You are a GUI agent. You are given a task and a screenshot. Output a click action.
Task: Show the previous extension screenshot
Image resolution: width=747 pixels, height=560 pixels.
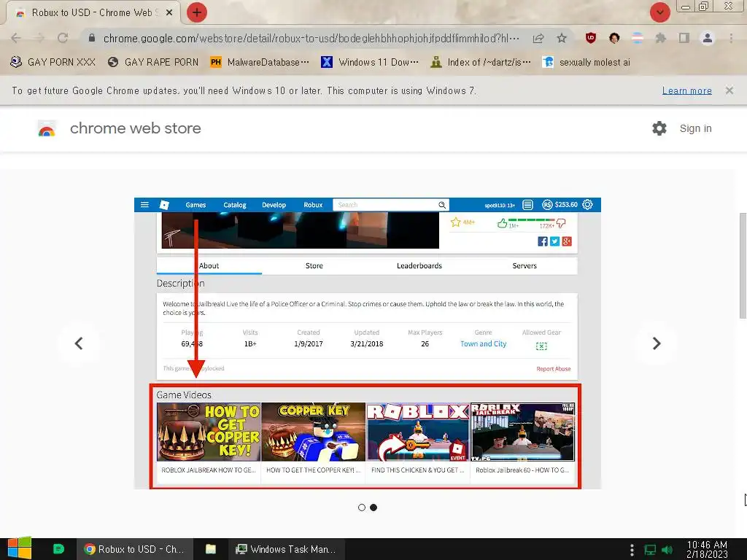(x=79, y=343)
